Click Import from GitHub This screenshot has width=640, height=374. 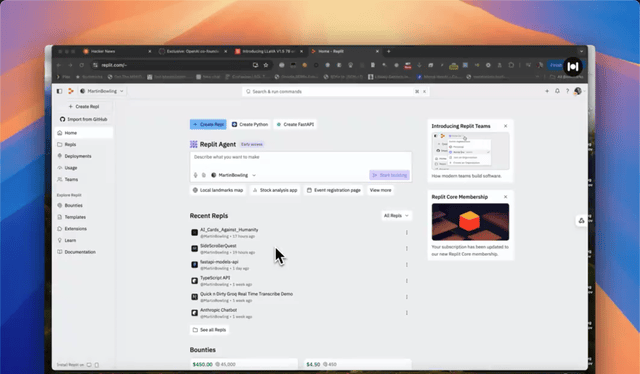(84, 119)
